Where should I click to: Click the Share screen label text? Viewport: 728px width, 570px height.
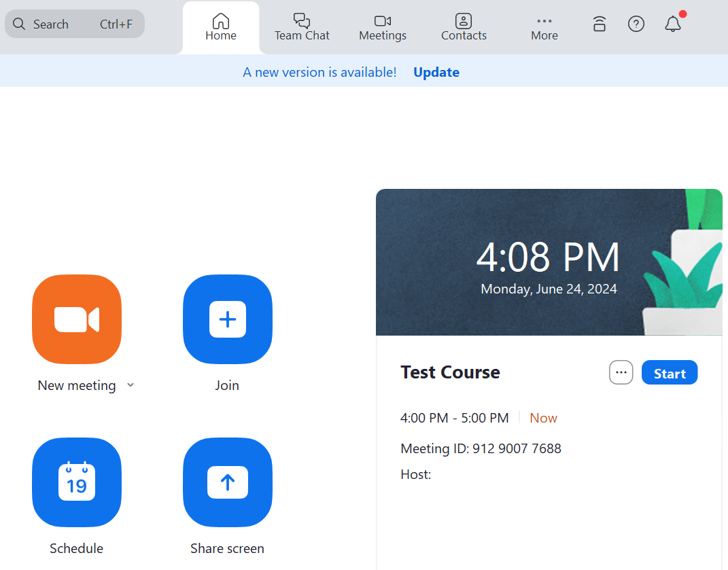pyautogui.click(x=227, y=548)
